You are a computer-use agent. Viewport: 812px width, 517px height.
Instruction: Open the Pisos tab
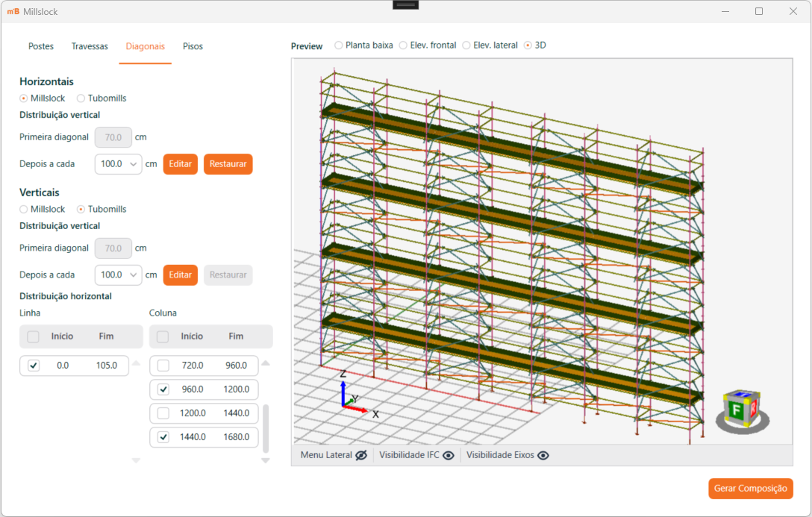[193, 46]
